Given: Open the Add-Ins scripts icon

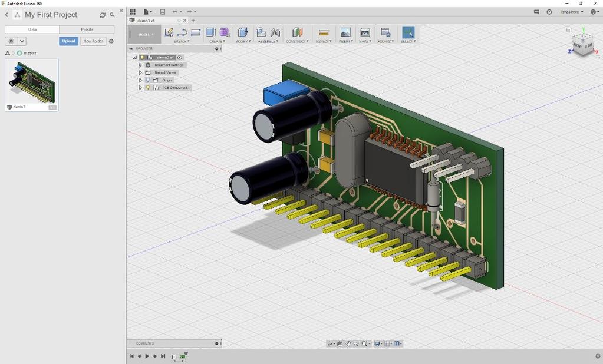Looking at the screenshot, I should coord(385,32).
